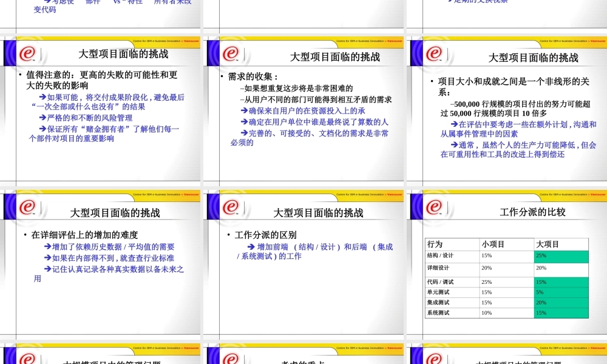Image resolution: width=607 pixels, height=364 pixels.
Task: Click the bullet 确保来自用户的在资源投入上的承
Action: tap(303, 111)
